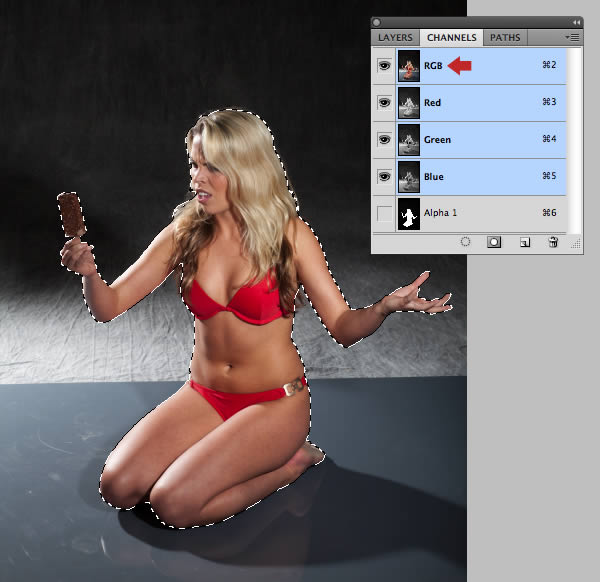Select the Channels tab
Image resolution: width=600 pixels, height=582 pixels.
(452, 37)
